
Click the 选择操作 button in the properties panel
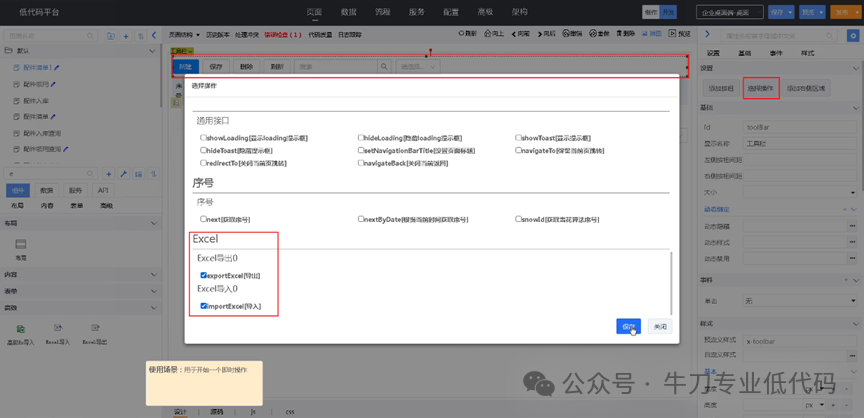click(x=761, y=88)
